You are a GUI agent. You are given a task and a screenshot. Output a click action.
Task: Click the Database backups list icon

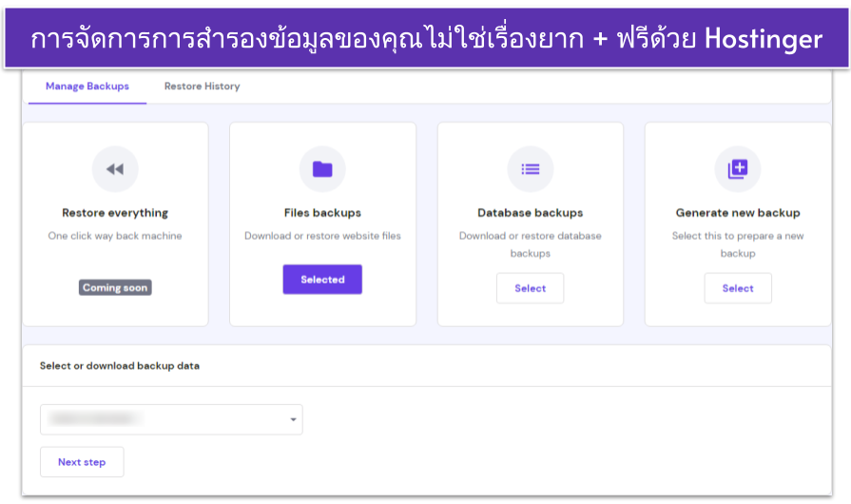click(x=531, y=169)
